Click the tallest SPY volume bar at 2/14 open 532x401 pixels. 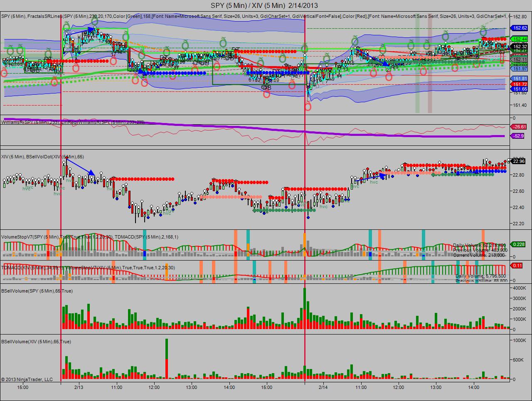(x=305, y=308)
